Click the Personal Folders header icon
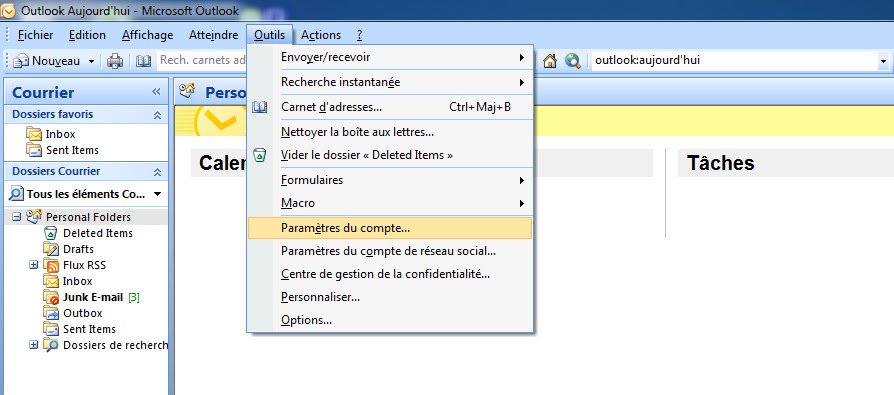Screen dimensions: 894x395 [187, 91]
